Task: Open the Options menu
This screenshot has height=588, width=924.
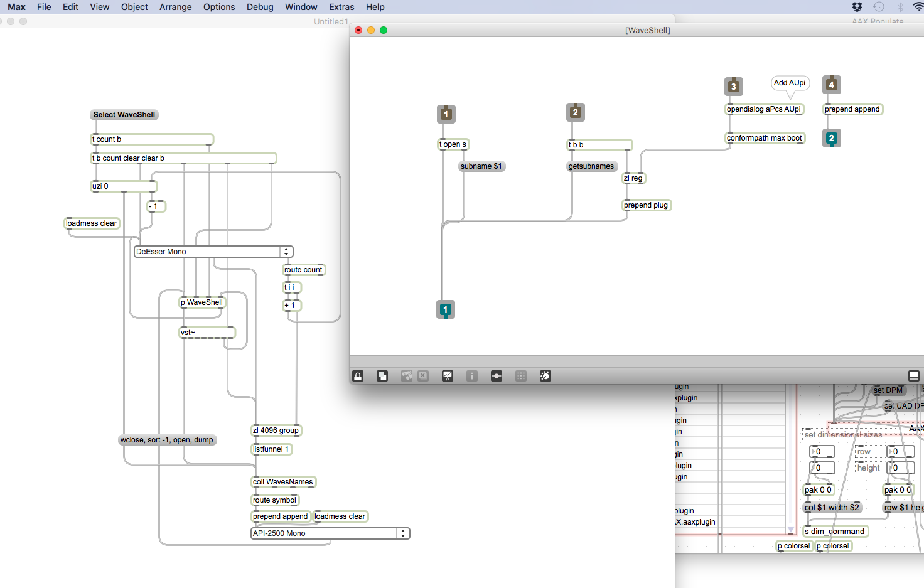Action: tap(219, 7)
